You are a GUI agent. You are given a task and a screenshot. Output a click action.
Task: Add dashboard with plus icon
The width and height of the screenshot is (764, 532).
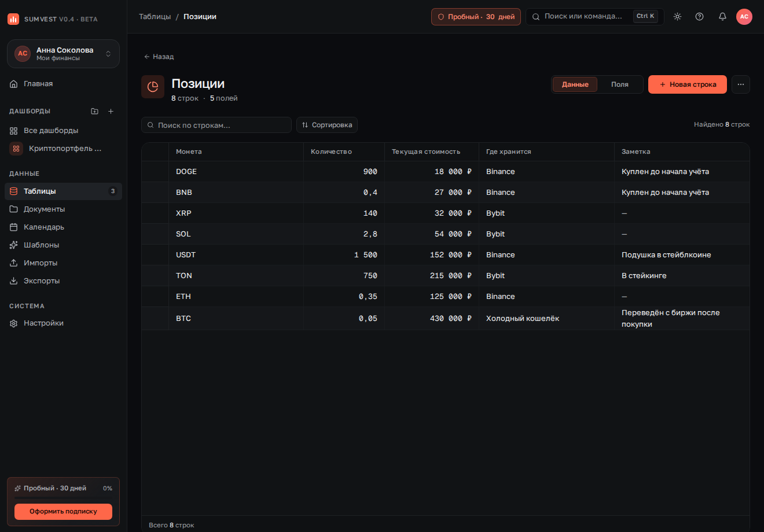[111, 111]
